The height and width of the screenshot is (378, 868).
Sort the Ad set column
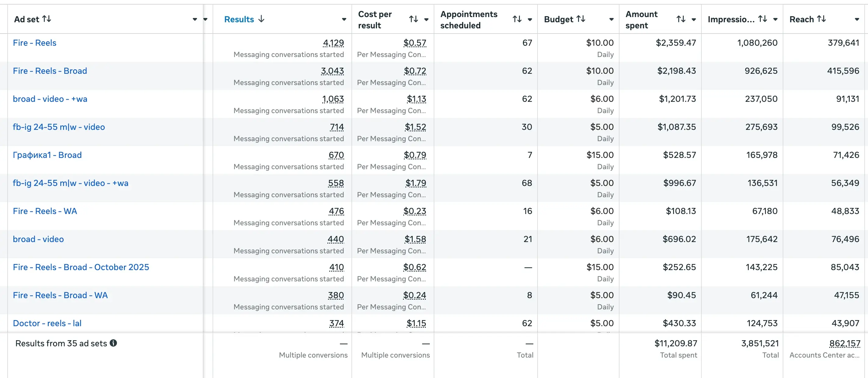pos(47,19)
